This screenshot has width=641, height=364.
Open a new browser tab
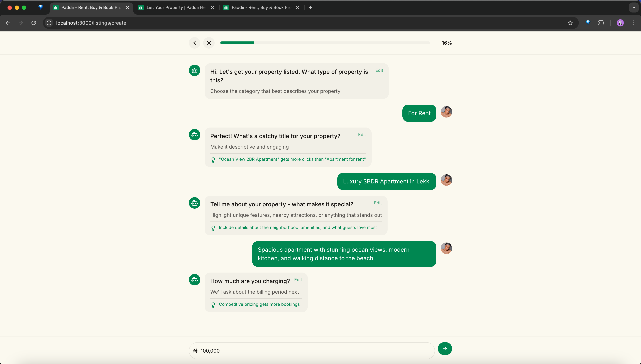[x=310, y=8]
